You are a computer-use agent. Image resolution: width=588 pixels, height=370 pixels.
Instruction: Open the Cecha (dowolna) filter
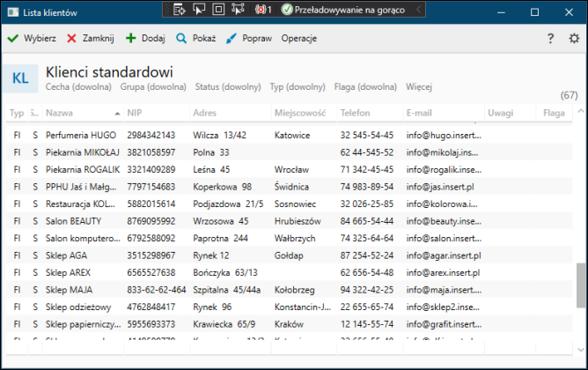click(78, 87)
